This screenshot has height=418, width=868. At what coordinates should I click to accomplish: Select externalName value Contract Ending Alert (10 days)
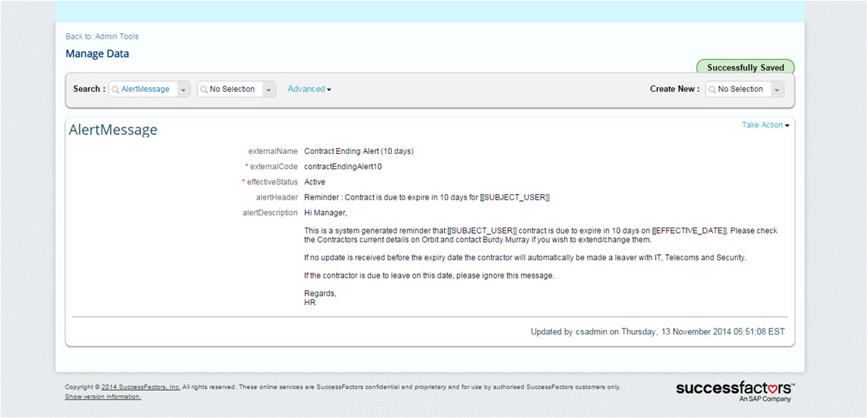pos(358,151)
